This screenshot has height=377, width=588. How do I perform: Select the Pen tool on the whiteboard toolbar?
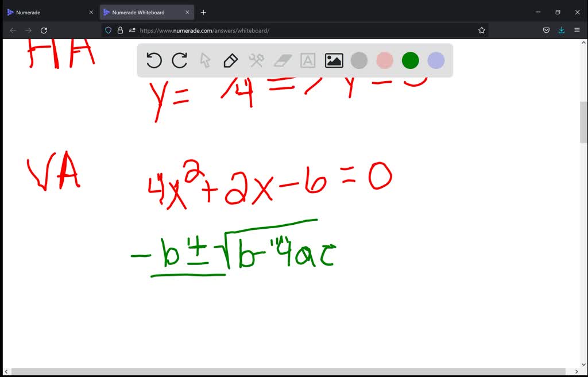(x=230, y=60)
